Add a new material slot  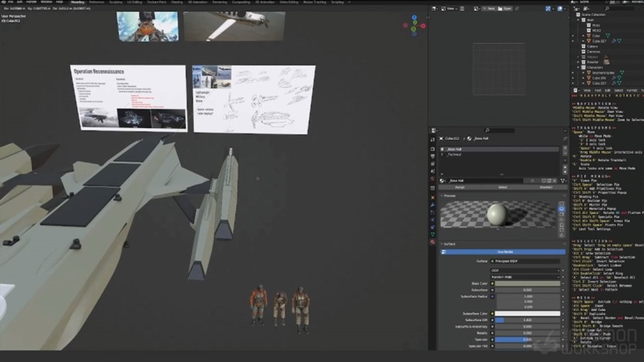[565, 148]
